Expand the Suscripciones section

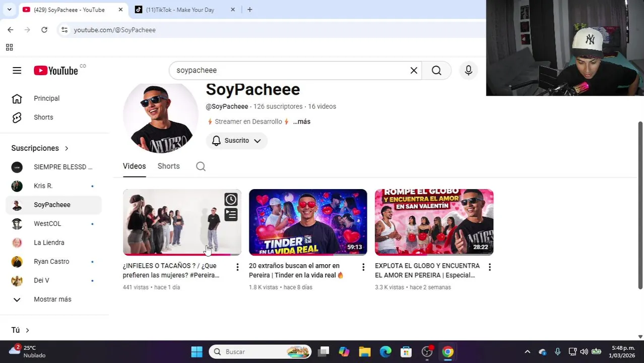(x=40, y=148)
